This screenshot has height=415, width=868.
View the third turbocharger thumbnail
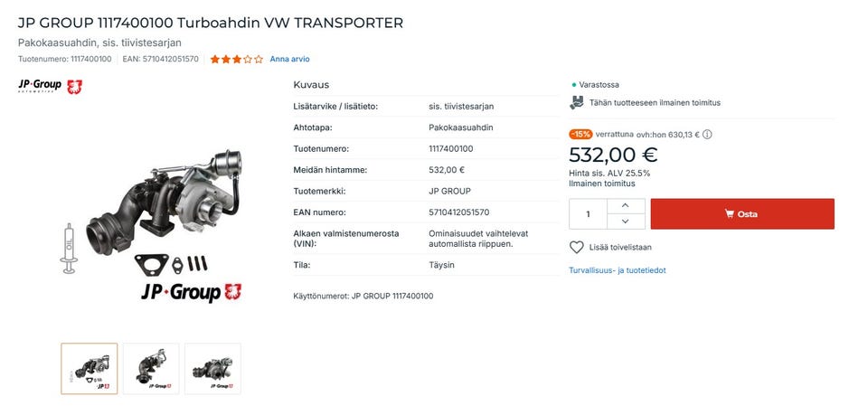coord(212,369)
